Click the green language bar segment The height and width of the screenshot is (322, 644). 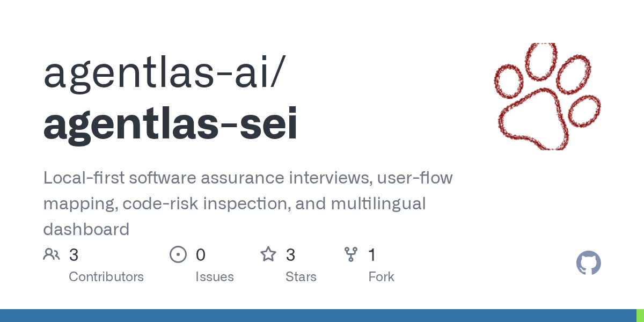click(640, 316)
